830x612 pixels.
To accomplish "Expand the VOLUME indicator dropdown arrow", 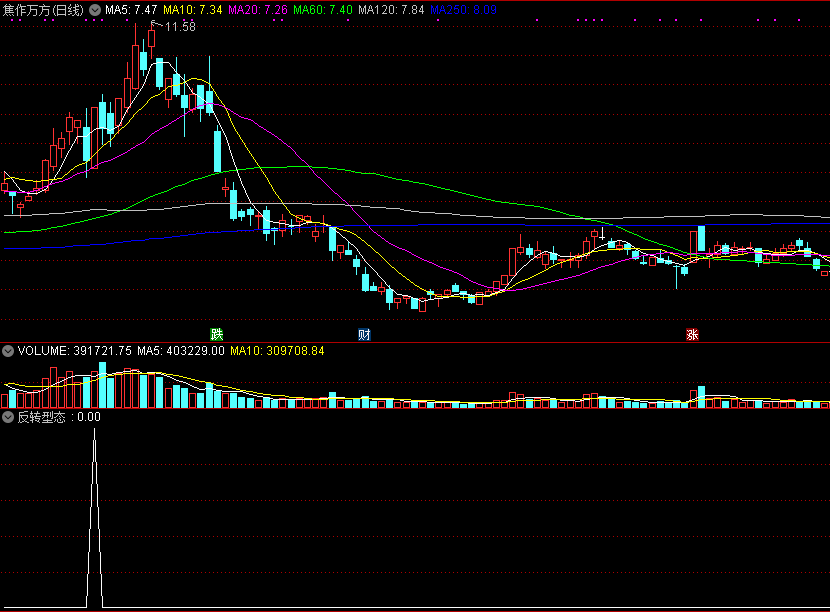I will point(8,351).
